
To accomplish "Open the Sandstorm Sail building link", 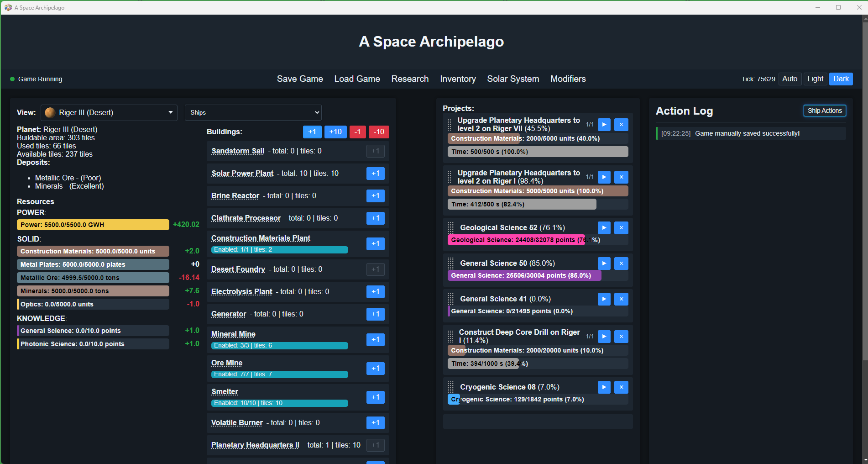I will pyautogui.click(x=238, y=151).
